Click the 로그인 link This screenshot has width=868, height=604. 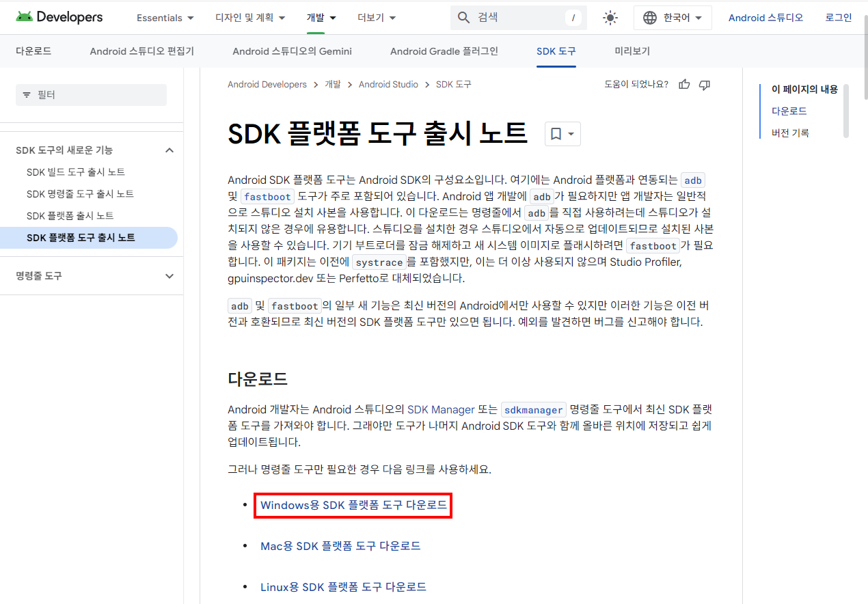pyautogui.click(x=839, y=18)
